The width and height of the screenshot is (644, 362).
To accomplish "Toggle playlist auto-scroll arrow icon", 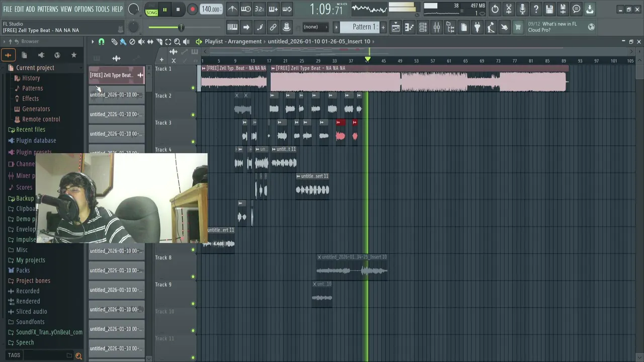I will point(246,27).
